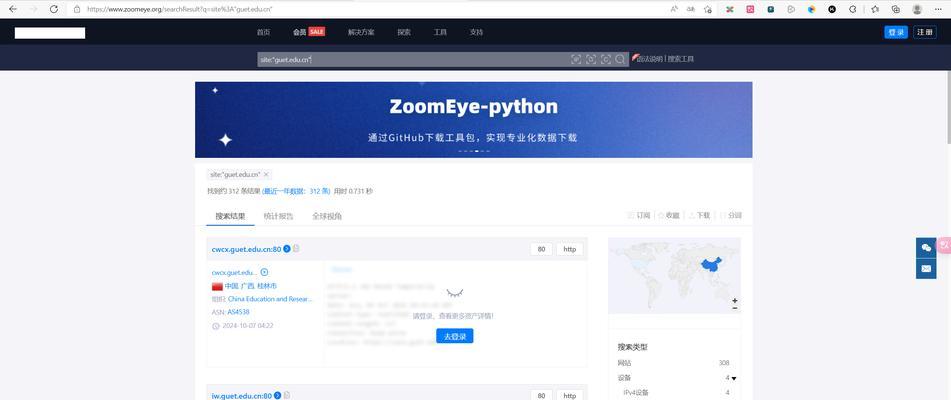The image size is (951, 400).
Task: Open 探索 in top navigation
Action: [x=404, y=32]
